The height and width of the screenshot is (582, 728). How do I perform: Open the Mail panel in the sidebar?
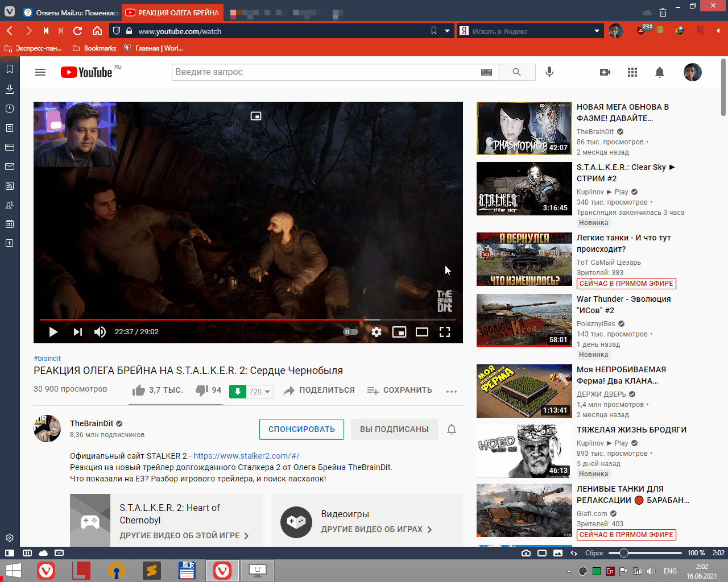(10, 167)
